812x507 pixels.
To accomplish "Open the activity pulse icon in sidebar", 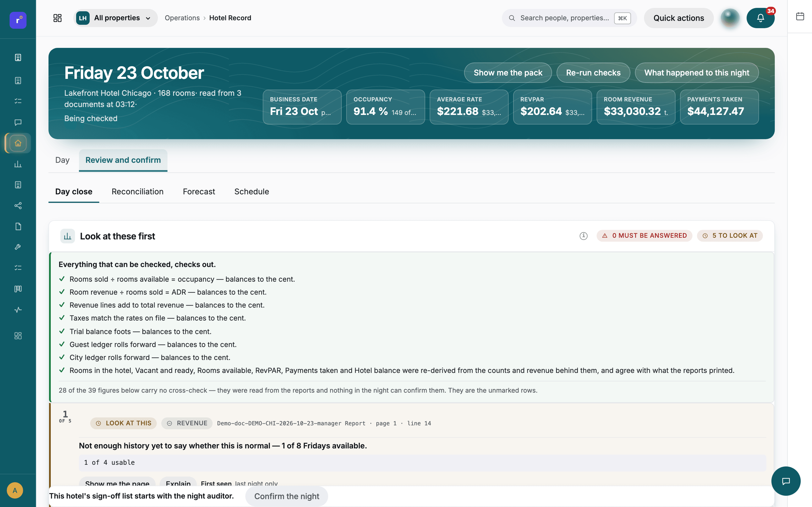I will pos(18,310).
